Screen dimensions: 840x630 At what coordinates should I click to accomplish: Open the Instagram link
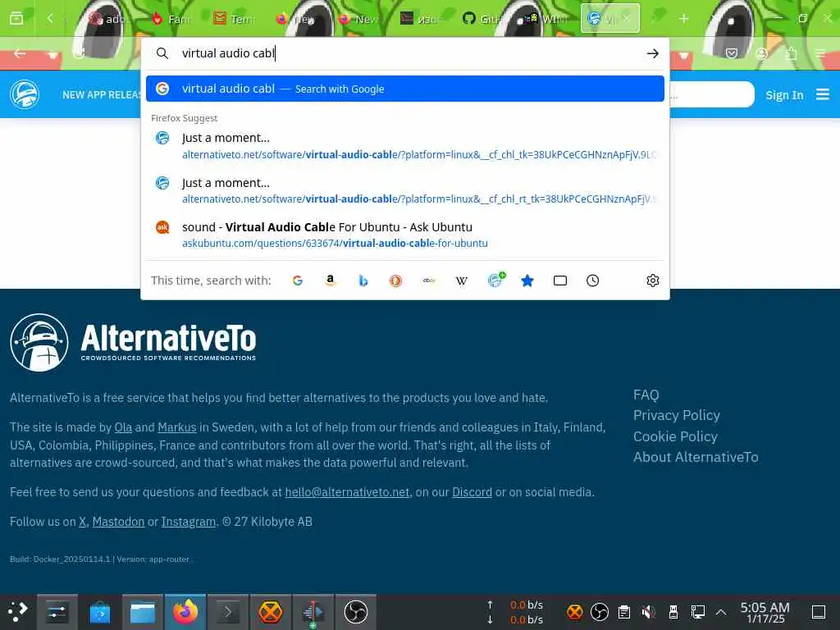pyautogui.click(x=189, y=522)
